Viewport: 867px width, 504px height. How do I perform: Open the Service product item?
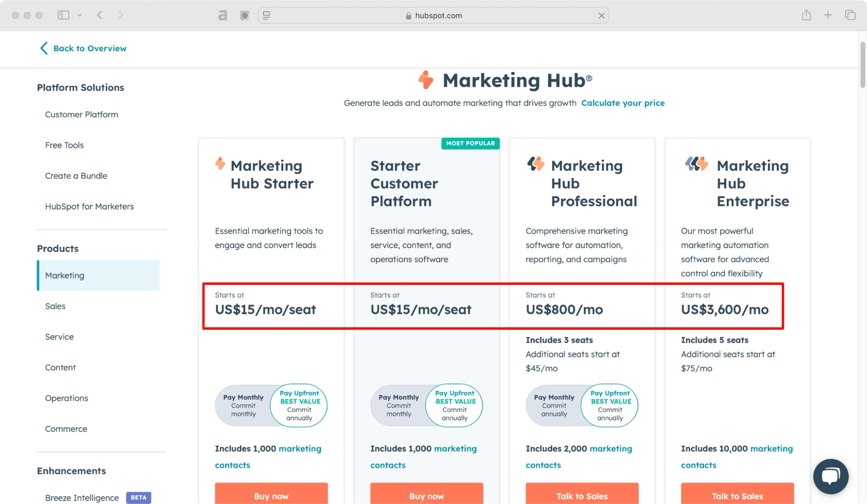[59, 337]
